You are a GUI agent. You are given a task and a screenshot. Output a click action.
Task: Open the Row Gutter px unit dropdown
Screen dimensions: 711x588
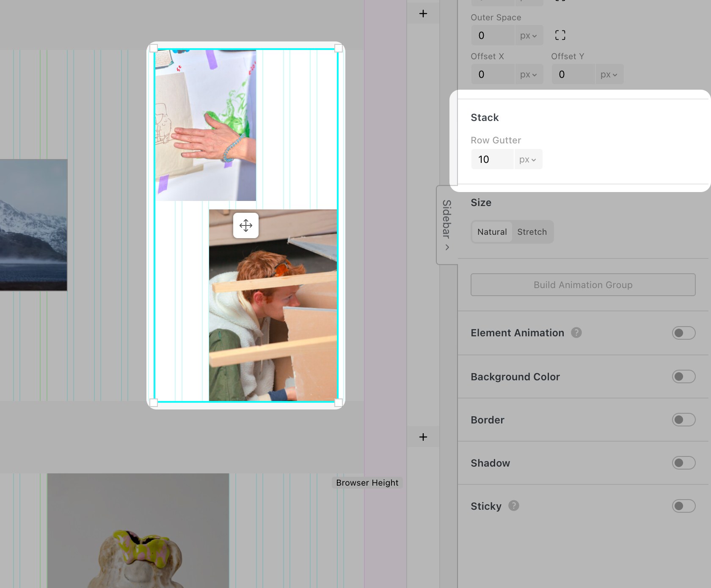tap(528, 159)
